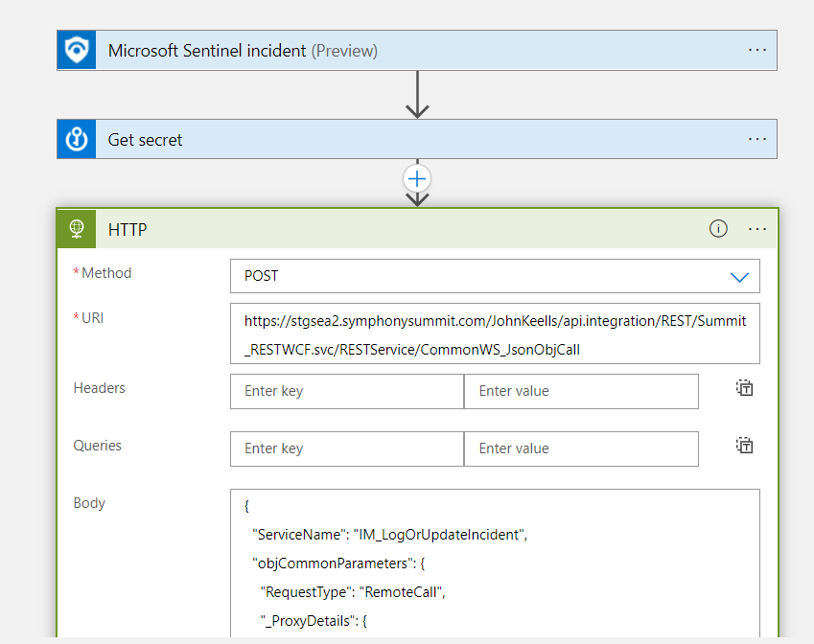The width and height of the screenshot is (814, 644).
Task: Click the Queries Enter key field
Action: pyautogui.click(x=347, y=448)
